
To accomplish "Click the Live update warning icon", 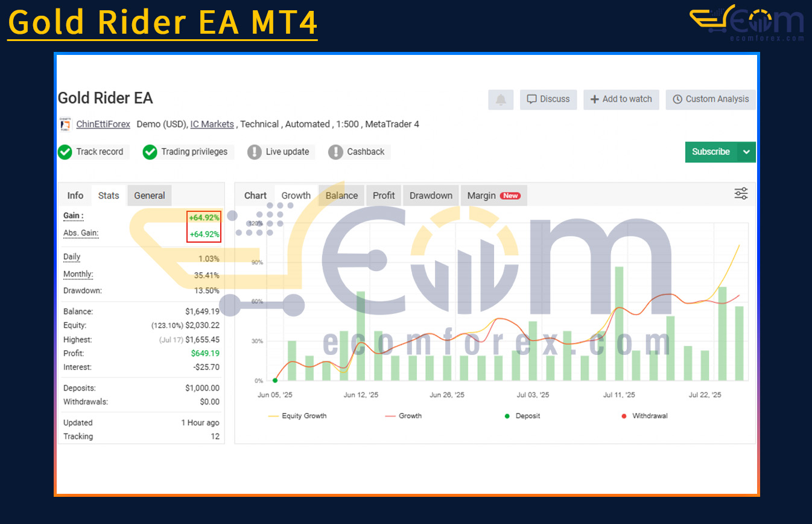I will pyautogui.click(x=255, y=152).
